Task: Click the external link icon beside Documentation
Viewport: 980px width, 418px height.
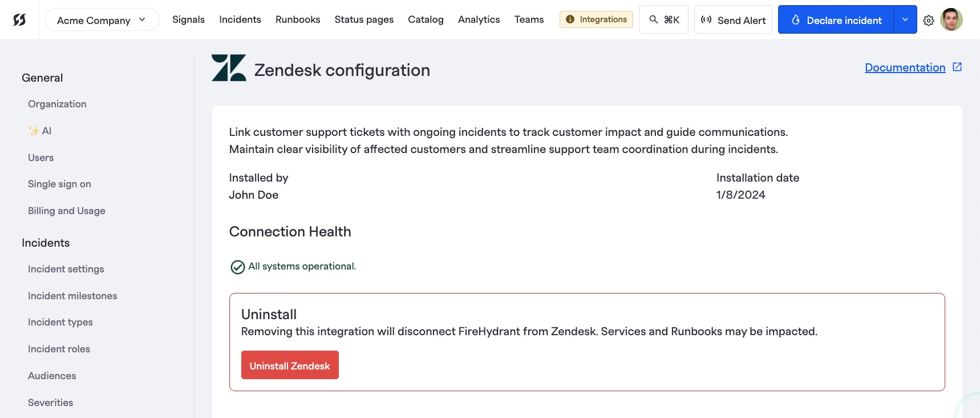Action: pos(957,67)
